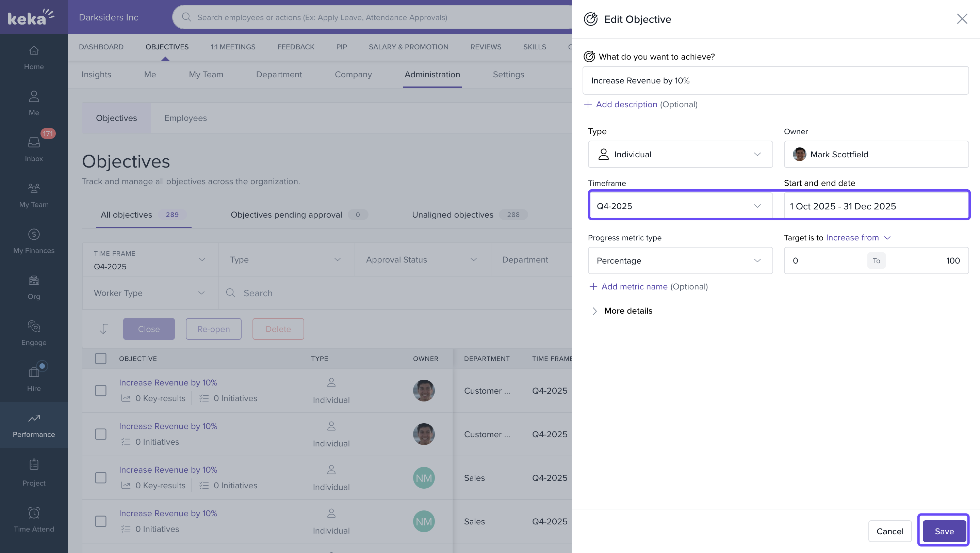
Task: Click the Start and end date field
Action: (876, 206)
